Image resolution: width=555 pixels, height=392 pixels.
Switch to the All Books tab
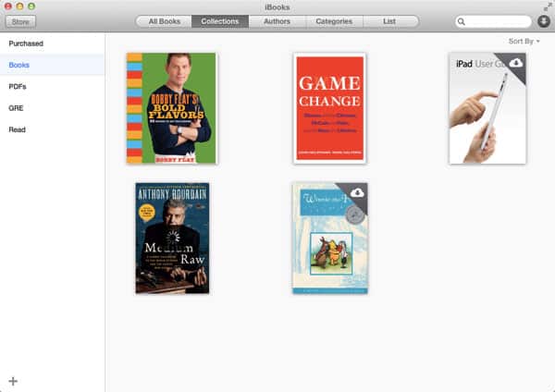[x=164, y=21]
